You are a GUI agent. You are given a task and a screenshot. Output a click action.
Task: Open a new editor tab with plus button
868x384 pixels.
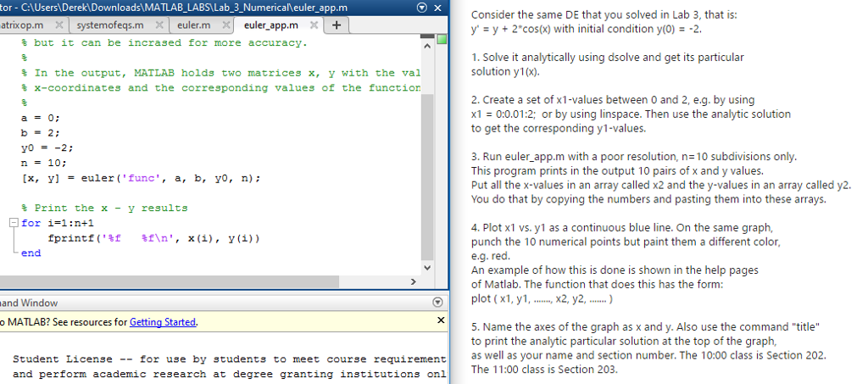click(x=337, y=25)
